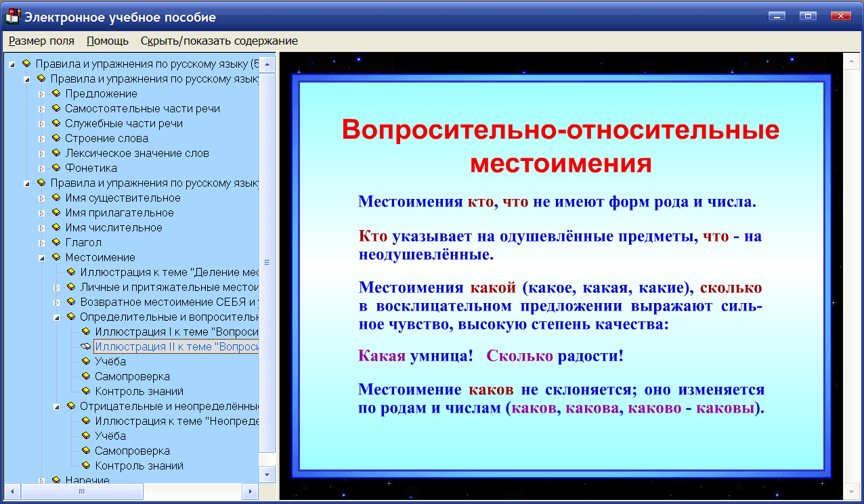The height and width of the screenshot is (504, 864).
Task: Click the book icon next to Местоимение
Action: (x=55, y=257)
